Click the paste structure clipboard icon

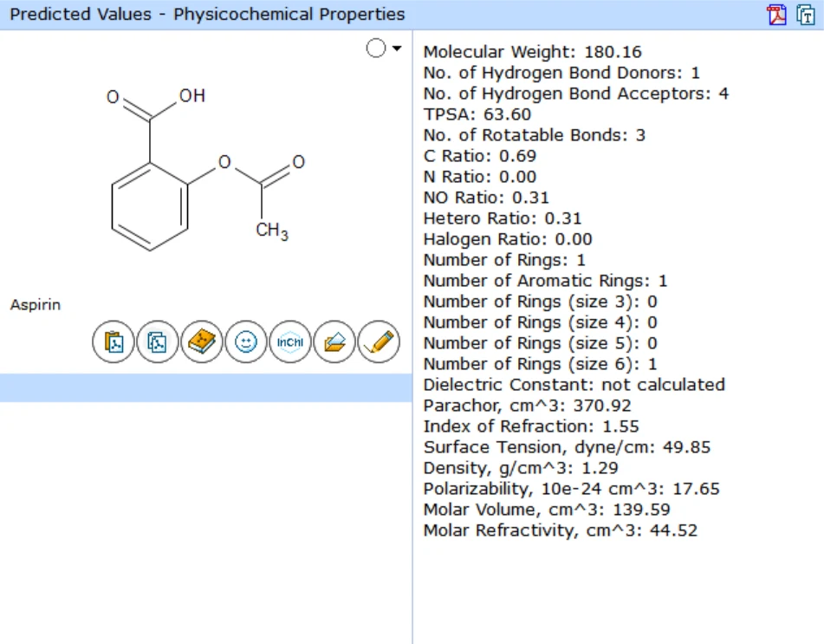coord(114,342)
